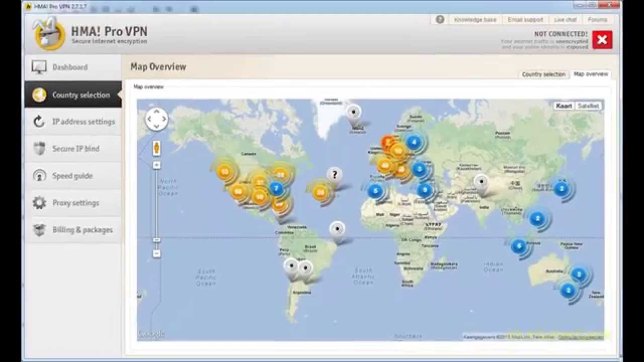
Task: Switch the map to Satelliet view
Action: (588, 106)
